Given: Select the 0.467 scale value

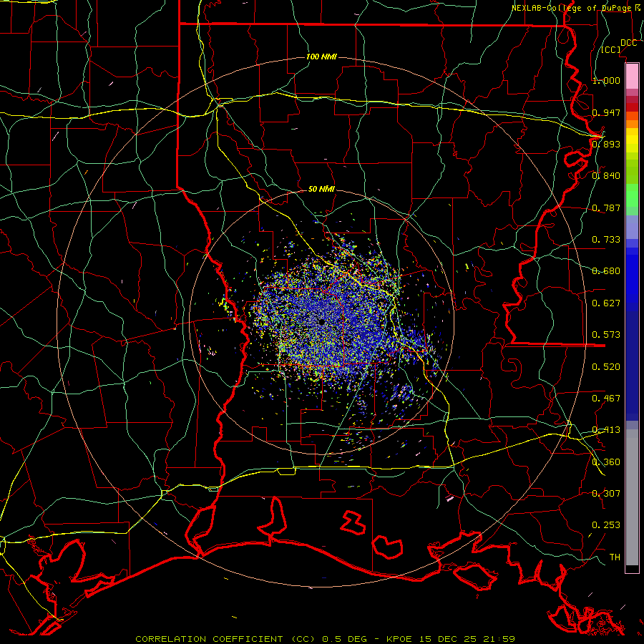Looking at the screenshot, I should click(606, 399).
